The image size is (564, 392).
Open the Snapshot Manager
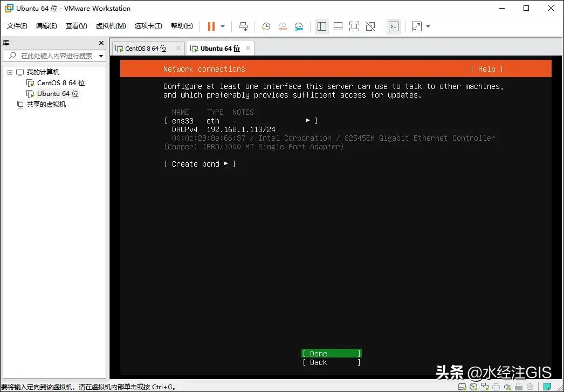(299, 26)
